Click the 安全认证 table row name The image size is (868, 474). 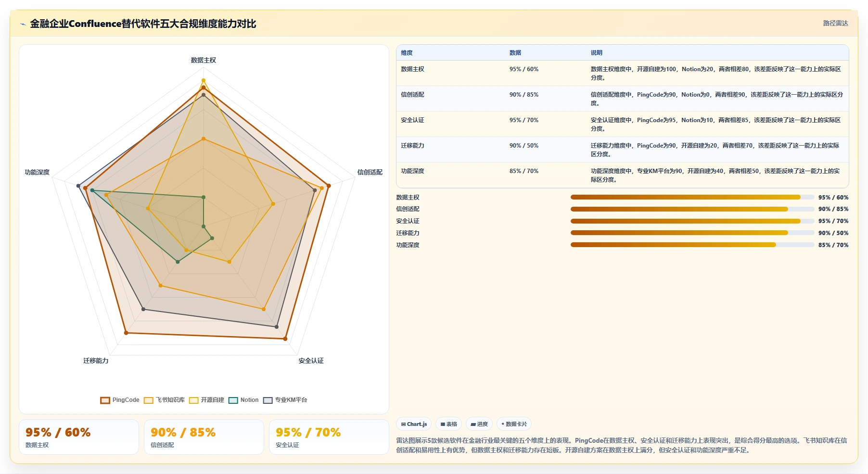click(x=412, y=120)
